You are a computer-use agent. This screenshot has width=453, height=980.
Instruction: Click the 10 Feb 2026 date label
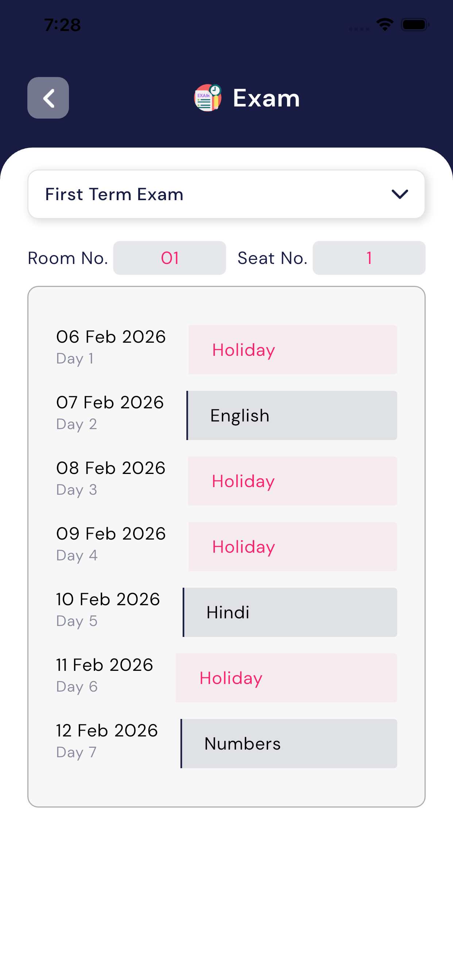108,599
